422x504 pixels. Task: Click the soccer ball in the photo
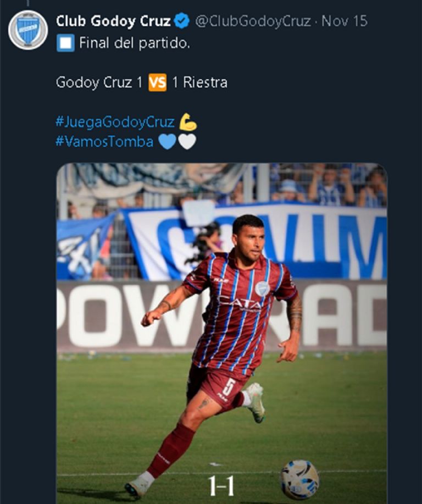[x=299, y=479]
